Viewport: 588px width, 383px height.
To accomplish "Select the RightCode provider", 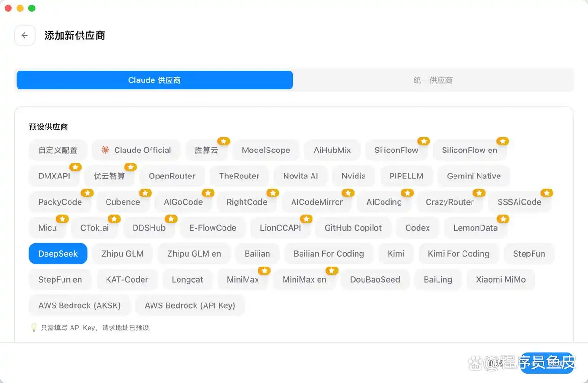I will (x=247, y=202).
